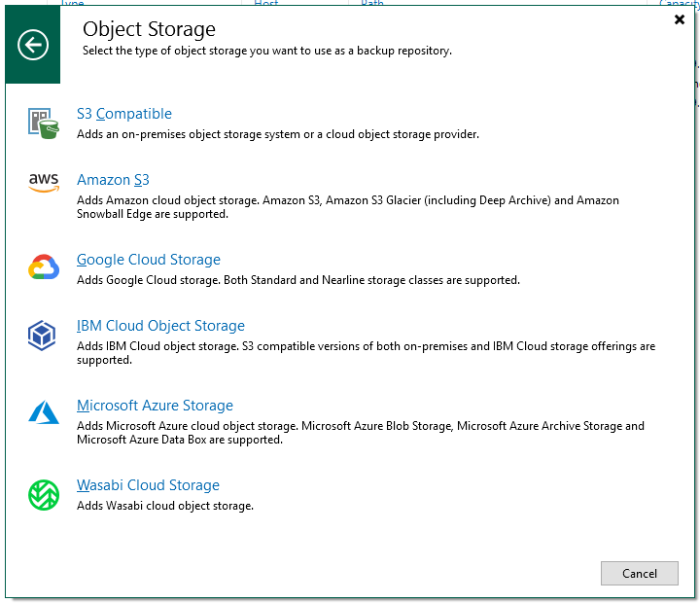Click the Cancel button
Viewport: 700px width, 603px height.
click(640, 573)
